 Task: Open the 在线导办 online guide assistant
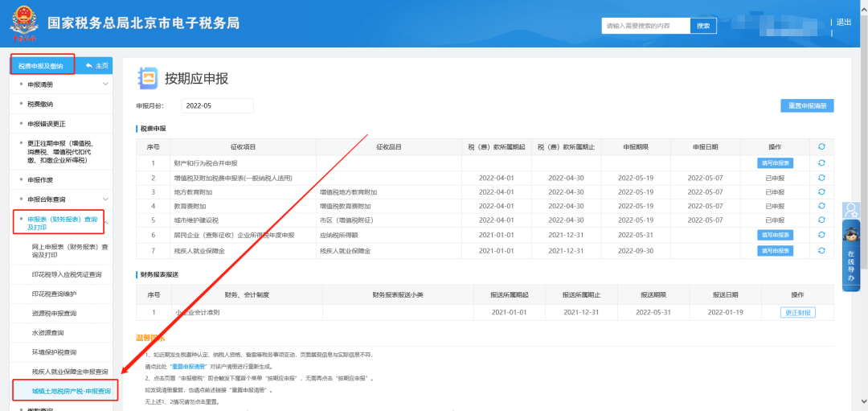point(850,257)
